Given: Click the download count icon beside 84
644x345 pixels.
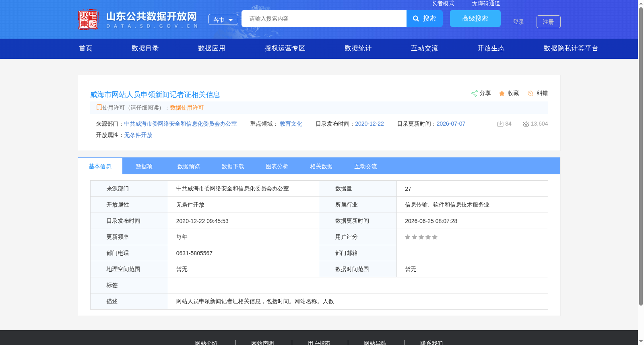Looking at the screenshot, I should pos(500,124).
